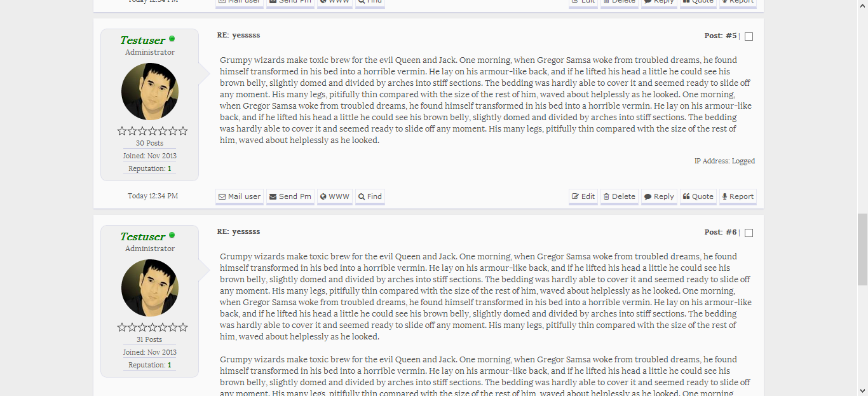Click the Report microphone icon under post #5

point(724,197)
